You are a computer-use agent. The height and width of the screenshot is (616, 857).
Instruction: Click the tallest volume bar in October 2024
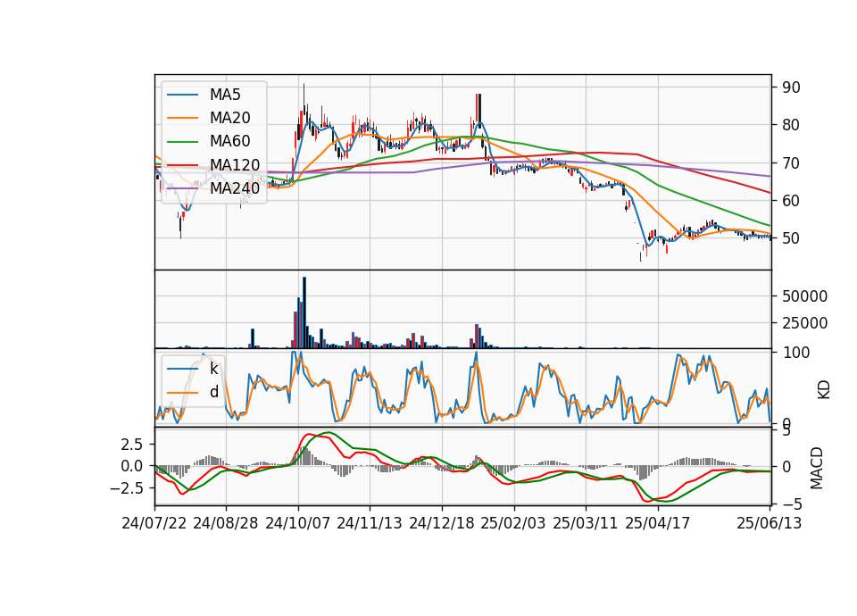point(304,312)
